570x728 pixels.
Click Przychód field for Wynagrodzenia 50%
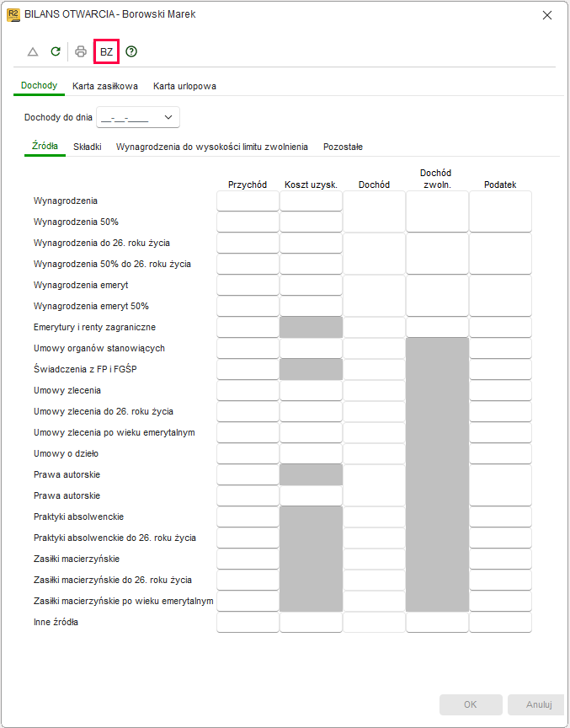248,222
